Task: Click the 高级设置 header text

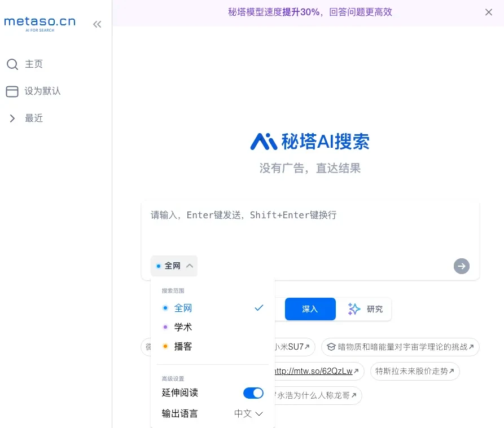Action: click(173, 378)
